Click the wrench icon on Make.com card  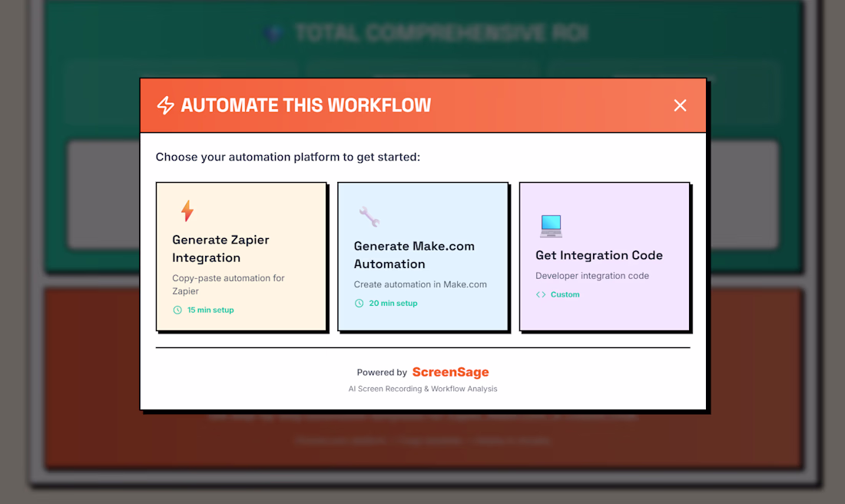click(x=369, y=217)
